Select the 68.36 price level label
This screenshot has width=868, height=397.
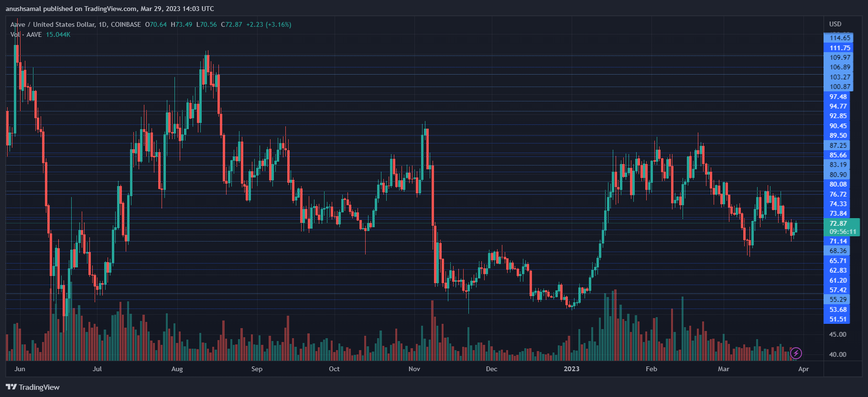838,251
